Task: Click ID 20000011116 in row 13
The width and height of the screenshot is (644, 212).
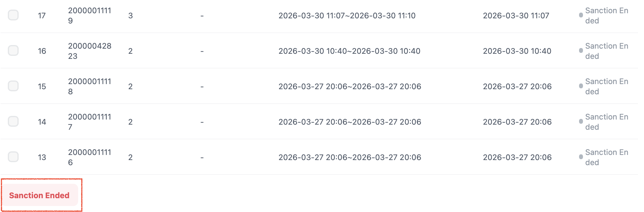Action: pyautogui.click(x=89, y=157)
